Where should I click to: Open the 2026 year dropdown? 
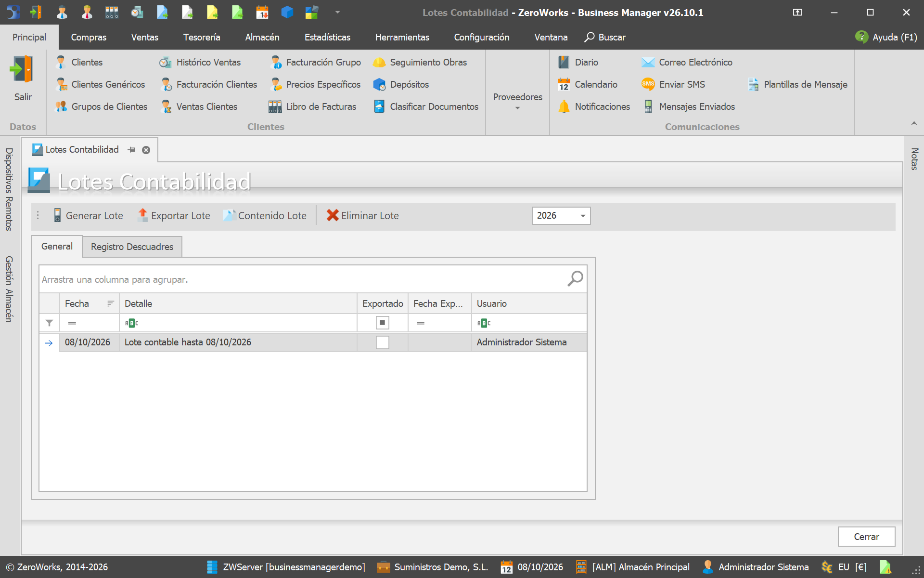(x=583, y=216)
